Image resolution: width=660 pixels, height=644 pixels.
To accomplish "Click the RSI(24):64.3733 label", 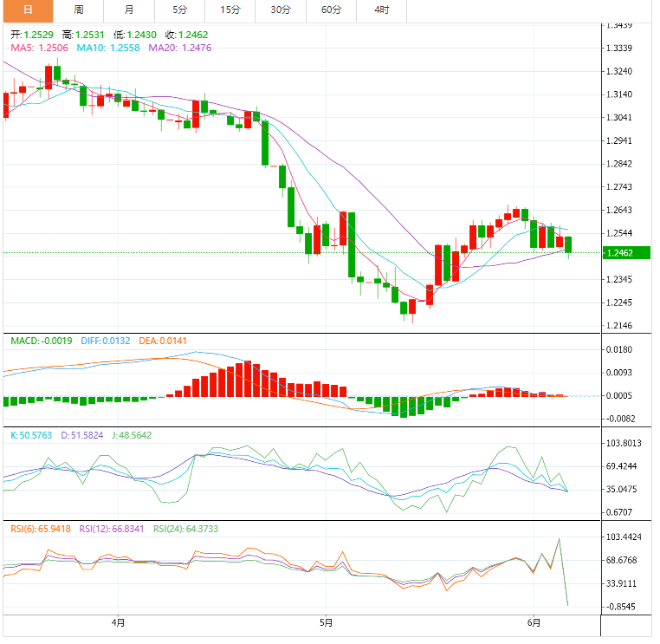I will coord(185,530).
